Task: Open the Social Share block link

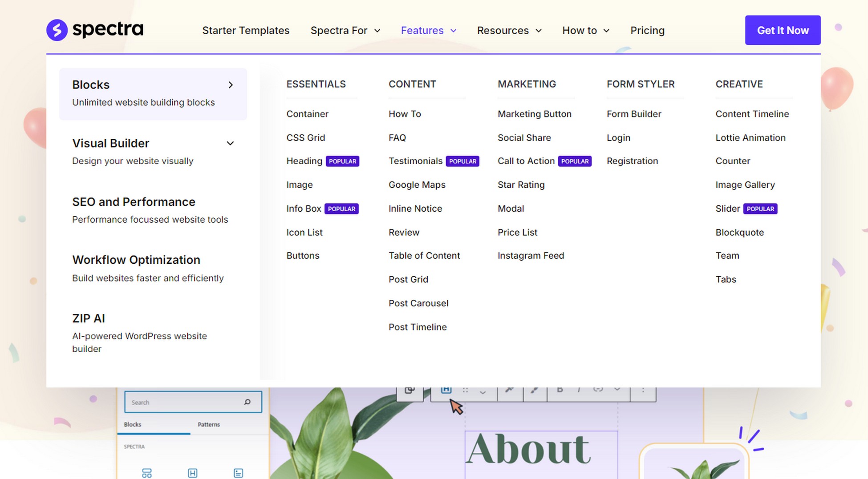Action: (x=524, y=138)
